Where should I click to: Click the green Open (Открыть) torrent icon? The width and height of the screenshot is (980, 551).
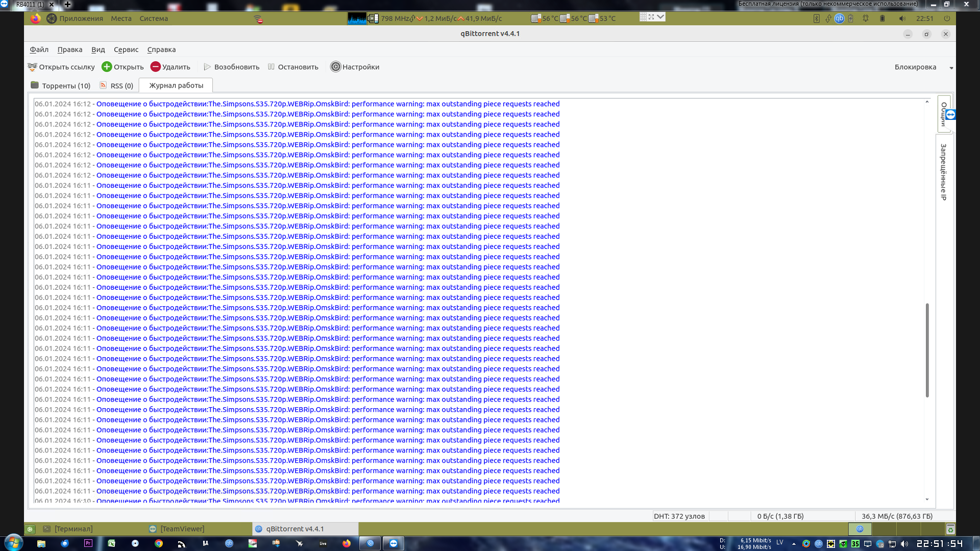107,67
